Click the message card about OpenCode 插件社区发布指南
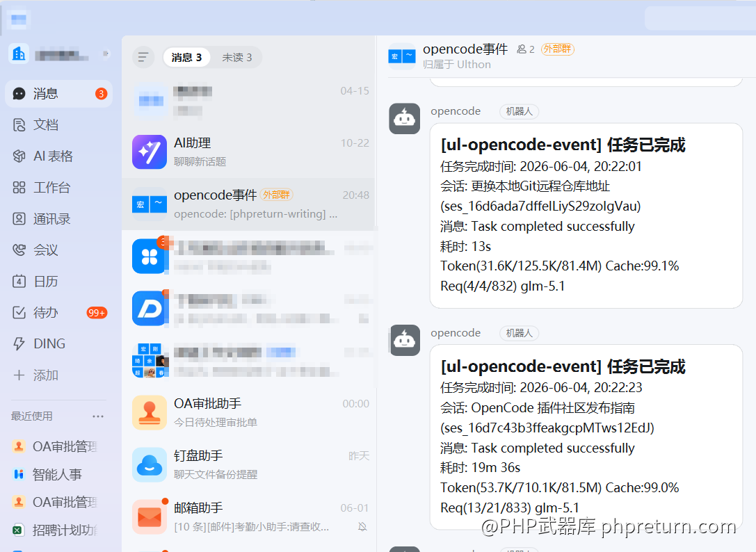Viewport: 756px width, 552px height. click(x=586, y=437)
